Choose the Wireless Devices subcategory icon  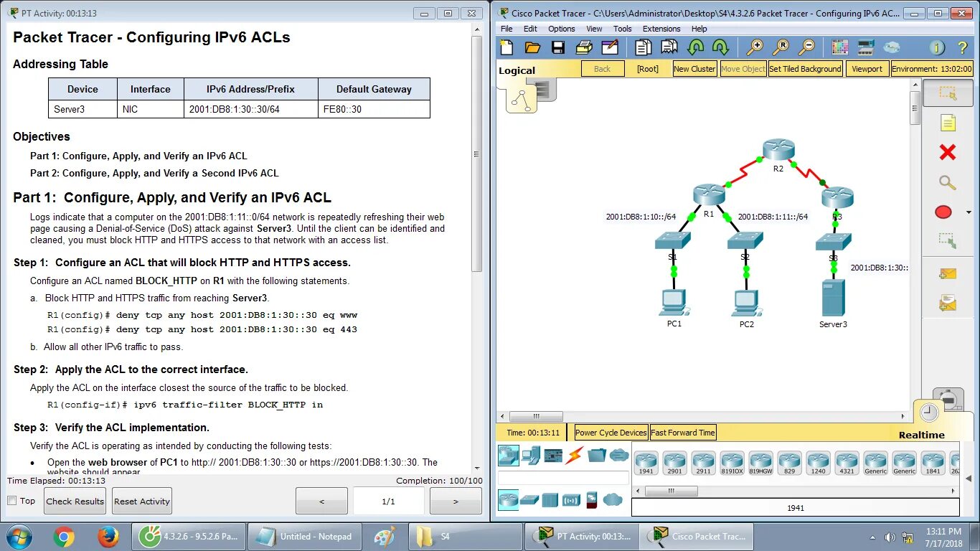click(x=571, y=499)
